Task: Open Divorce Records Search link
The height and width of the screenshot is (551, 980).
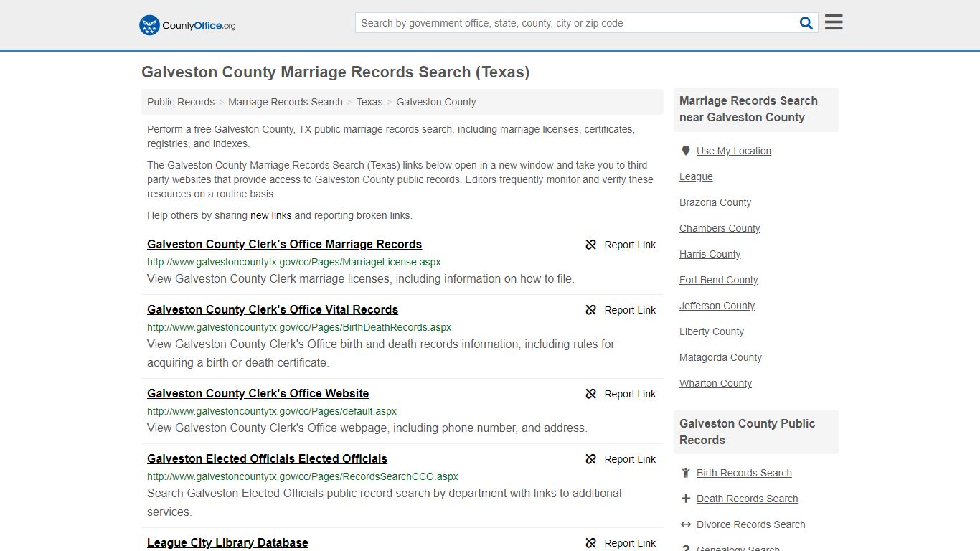Action: [x=750, y=524]
